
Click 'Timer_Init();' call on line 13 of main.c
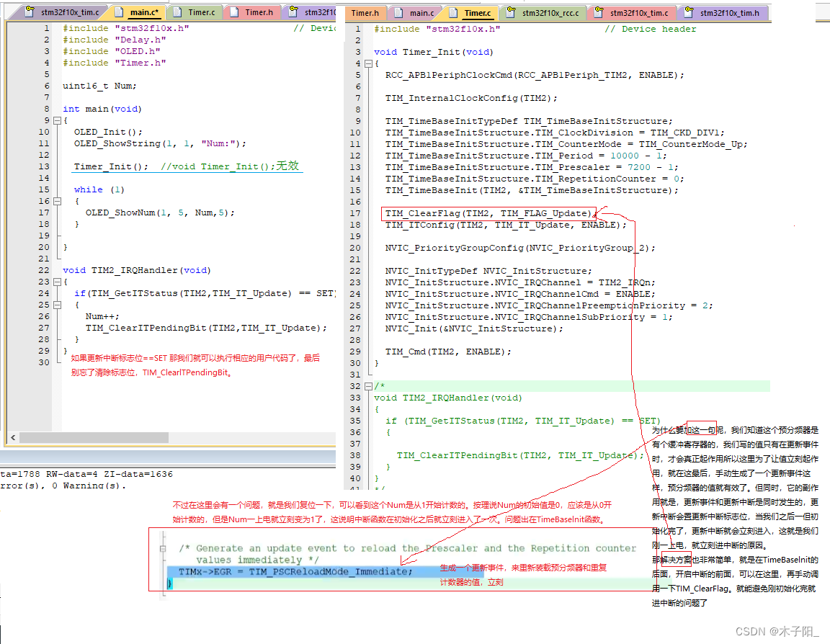point(111,166)
